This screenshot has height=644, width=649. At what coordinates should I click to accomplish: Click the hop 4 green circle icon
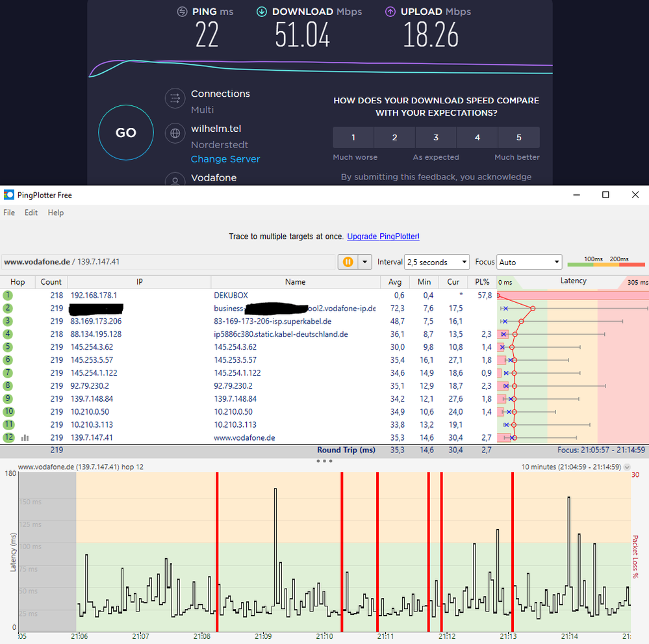(8, 334)
